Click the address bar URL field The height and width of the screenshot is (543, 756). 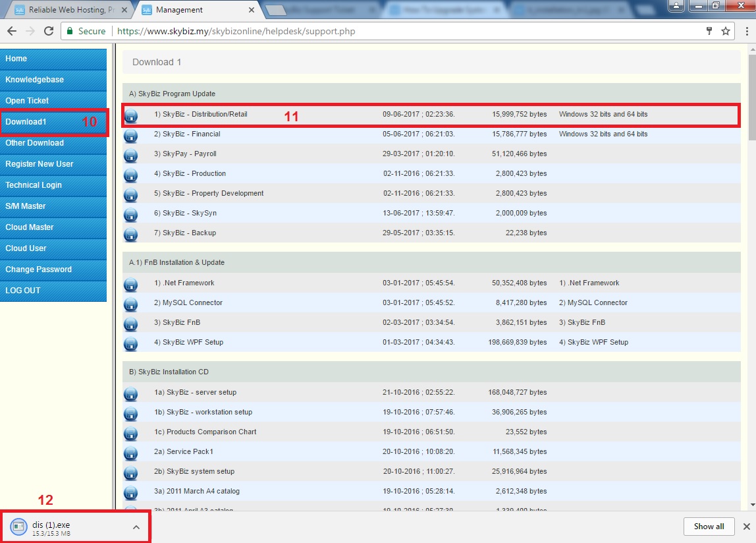pyautogui.click(x=395, y=31)
